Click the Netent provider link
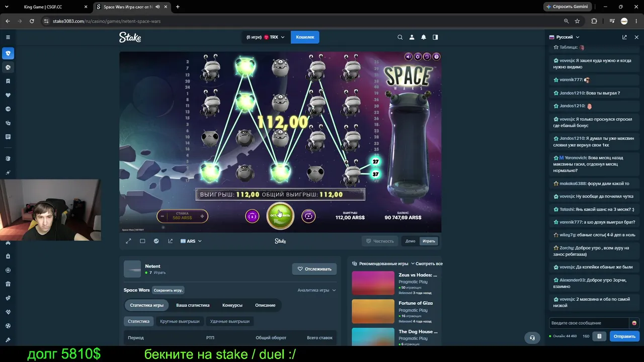 tap(152, 266)
